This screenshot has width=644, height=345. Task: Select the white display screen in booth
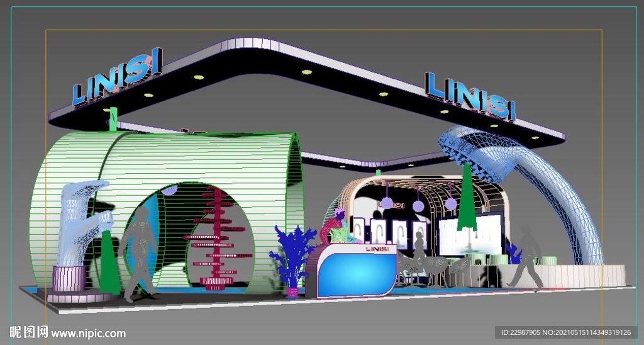click(x=472, y=234)
